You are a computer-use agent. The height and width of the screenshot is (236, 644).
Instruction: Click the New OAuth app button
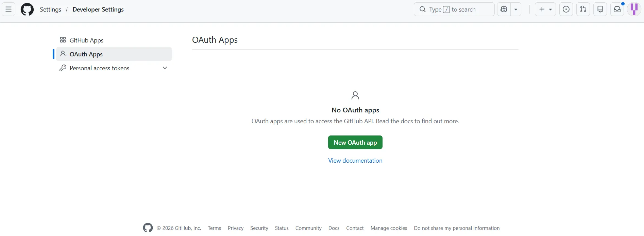coord(355,142)
